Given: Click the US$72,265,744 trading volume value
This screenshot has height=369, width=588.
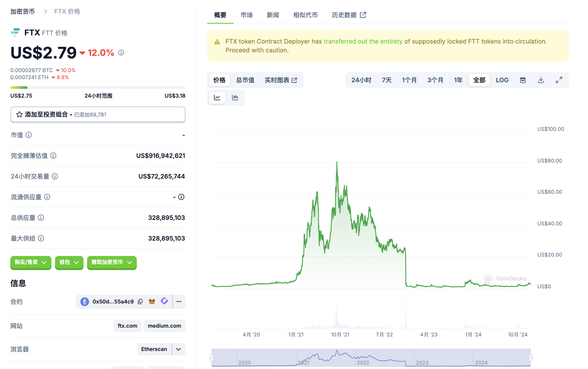Looking at the screenshot, I should pos(162,176).
